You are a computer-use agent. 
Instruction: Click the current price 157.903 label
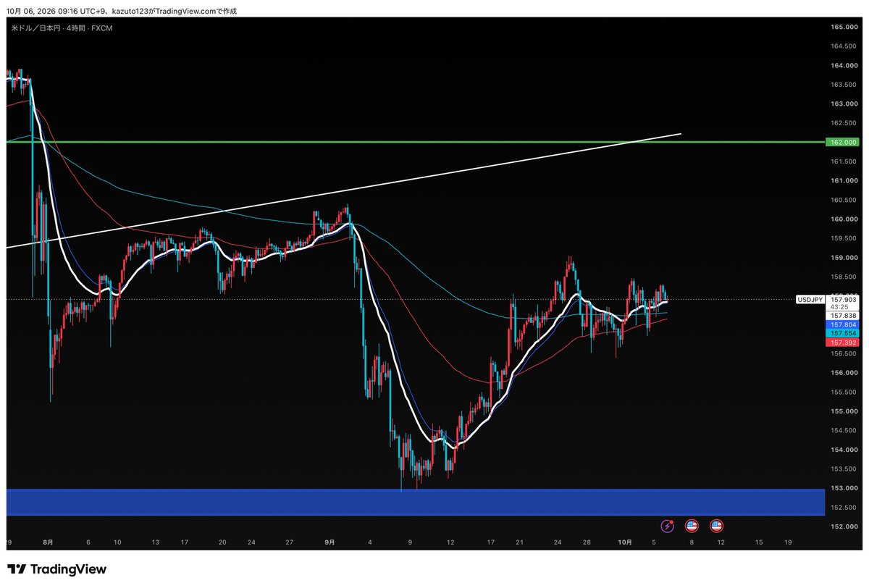pyautogui.click(x=843, y=299)
